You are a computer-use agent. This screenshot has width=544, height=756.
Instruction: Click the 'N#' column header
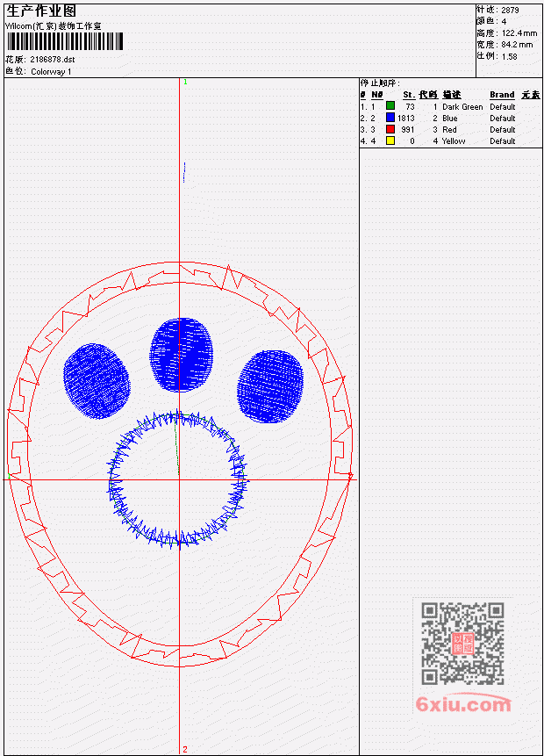(x=377, y=95)
